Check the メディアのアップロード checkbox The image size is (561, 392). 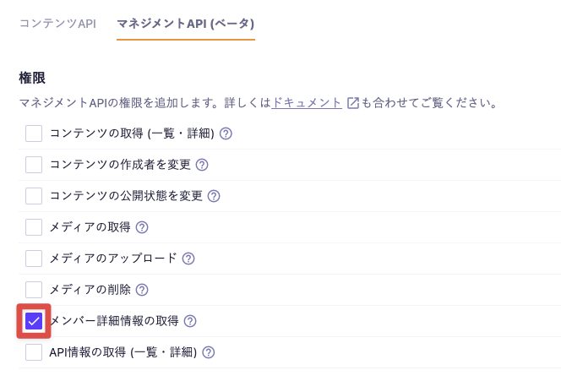tap(34, 259)
